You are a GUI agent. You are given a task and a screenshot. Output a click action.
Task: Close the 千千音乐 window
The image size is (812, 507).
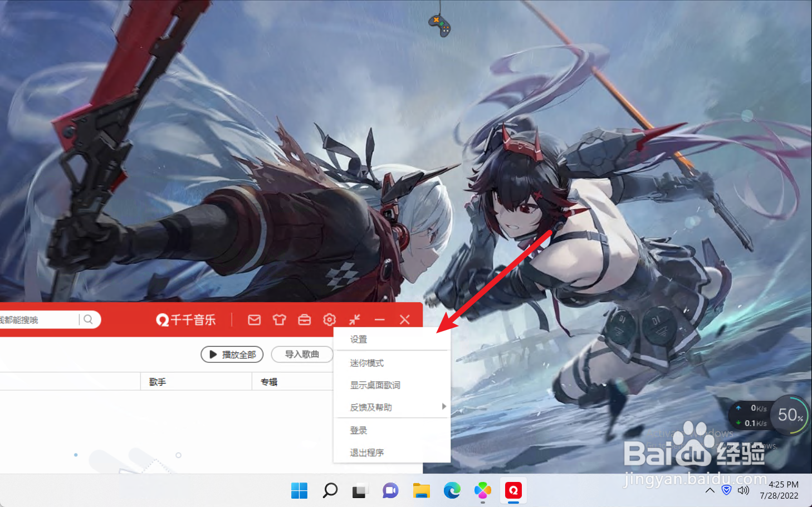pyautogui.click(x=405, y=319)
